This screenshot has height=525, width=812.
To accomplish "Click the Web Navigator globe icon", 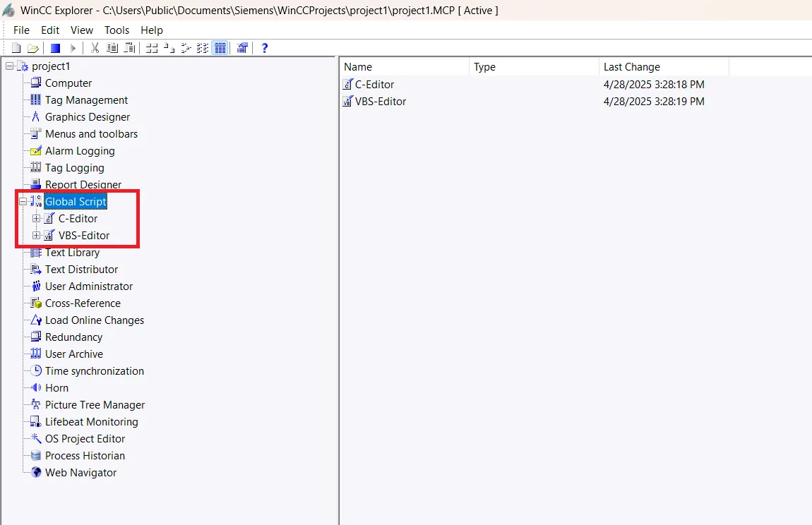I will [x=36, y=472].
